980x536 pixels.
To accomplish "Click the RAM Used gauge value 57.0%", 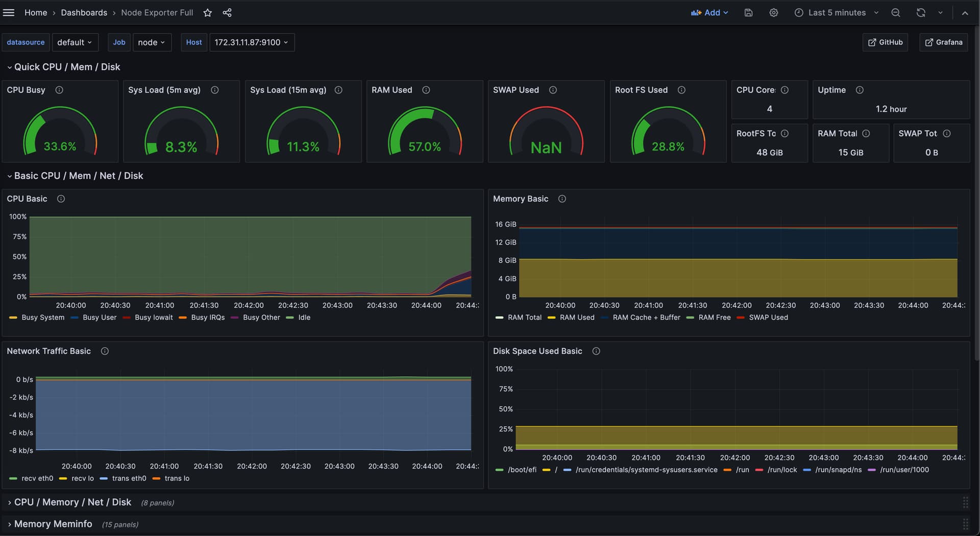I will click(425, 147).
